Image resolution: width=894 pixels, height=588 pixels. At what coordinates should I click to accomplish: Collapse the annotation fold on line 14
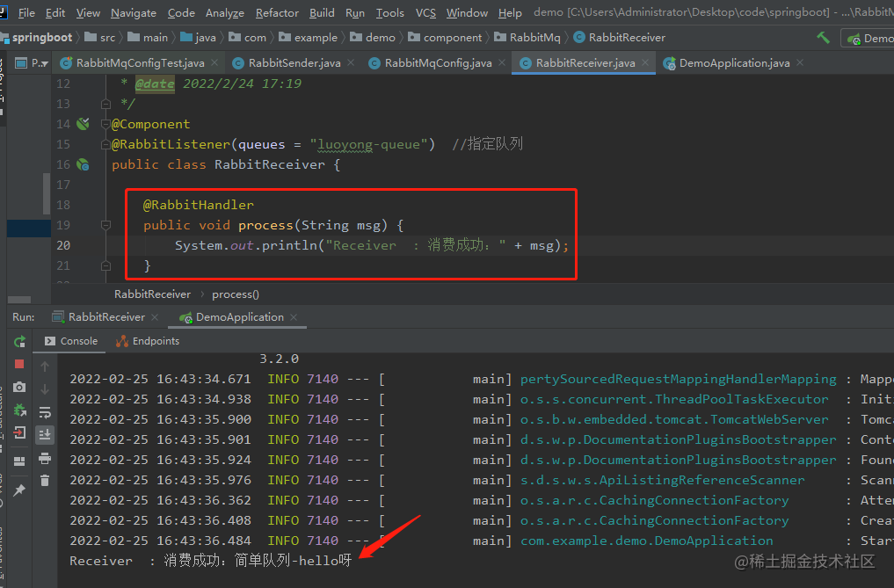[x=105, y=124]
